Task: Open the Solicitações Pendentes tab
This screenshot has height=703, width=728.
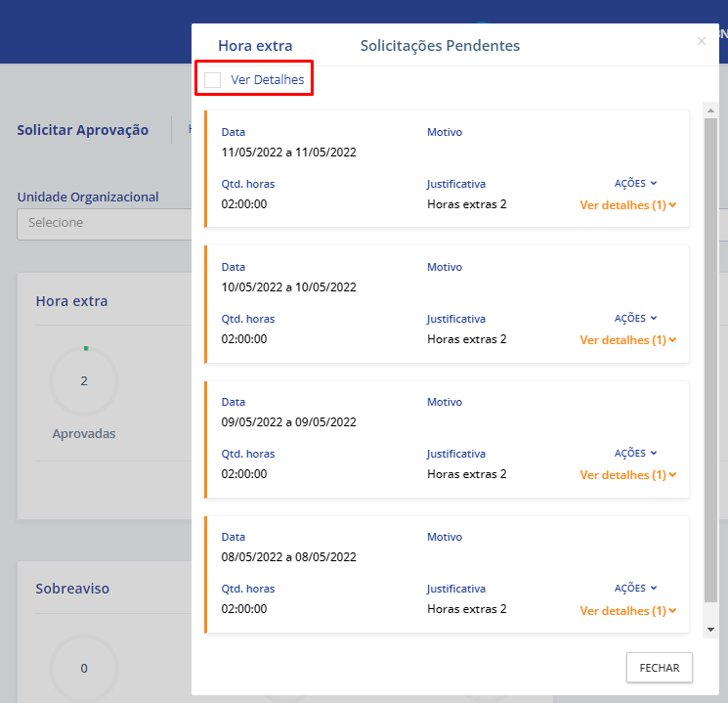Action: click(x=440, y=45)
